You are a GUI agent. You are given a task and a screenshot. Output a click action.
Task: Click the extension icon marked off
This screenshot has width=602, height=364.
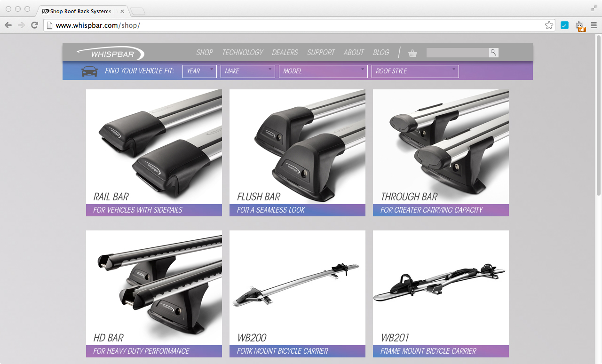[x=580, y=26]
